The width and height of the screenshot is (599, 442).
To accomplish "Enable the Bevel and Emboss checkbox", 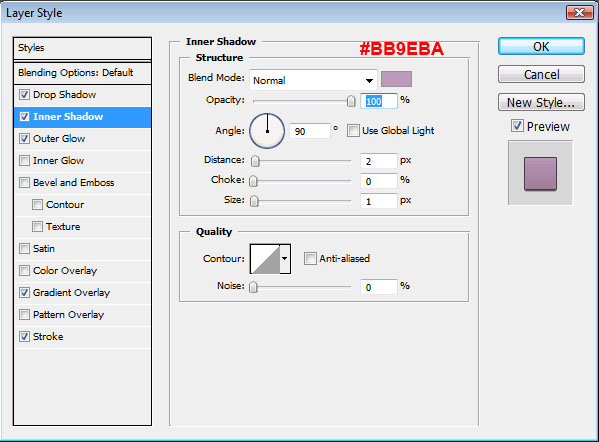I will click(x=24, y=183).
